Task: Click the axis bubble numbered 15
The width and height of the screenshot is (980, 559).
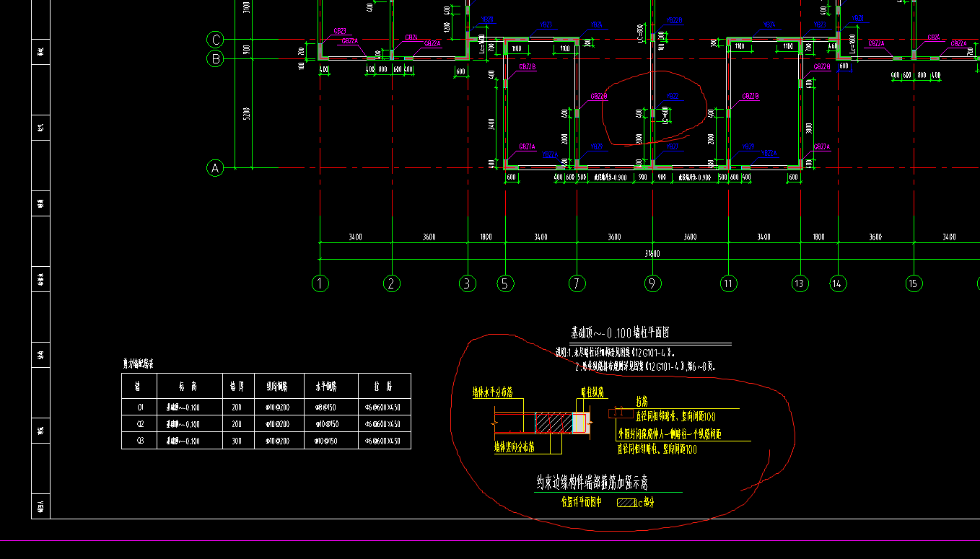Action: click(x=914, y=283)
